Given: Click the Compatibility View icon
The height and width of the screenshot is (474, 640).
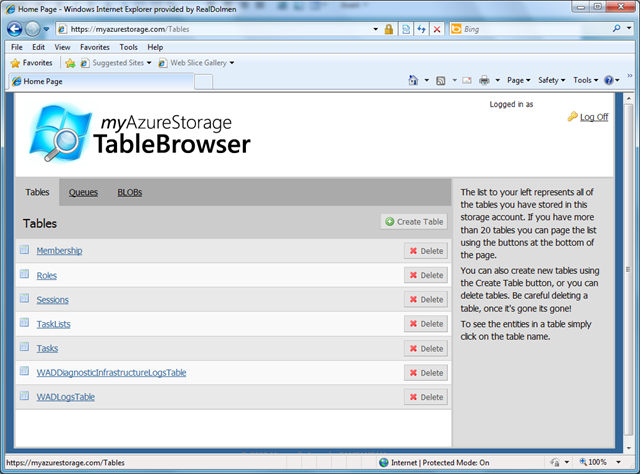Looking at the screenshot, I should (406, 29).
